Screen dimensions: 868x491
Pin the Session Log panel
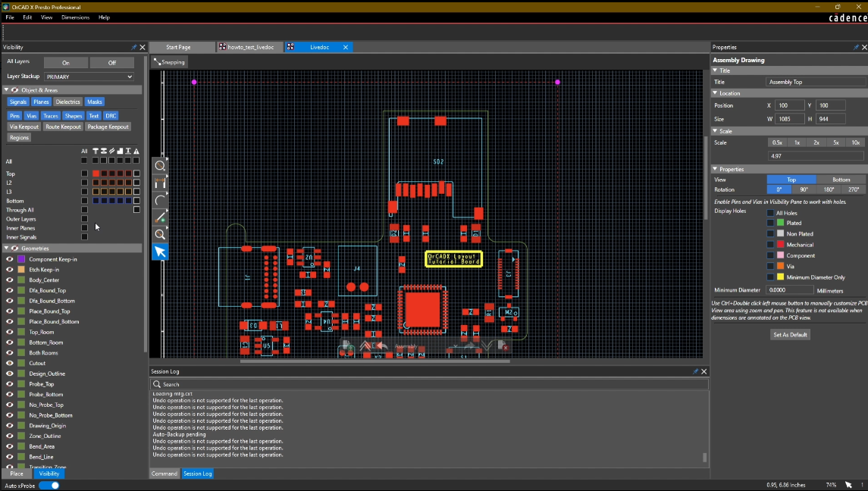(x=696, y=371)
